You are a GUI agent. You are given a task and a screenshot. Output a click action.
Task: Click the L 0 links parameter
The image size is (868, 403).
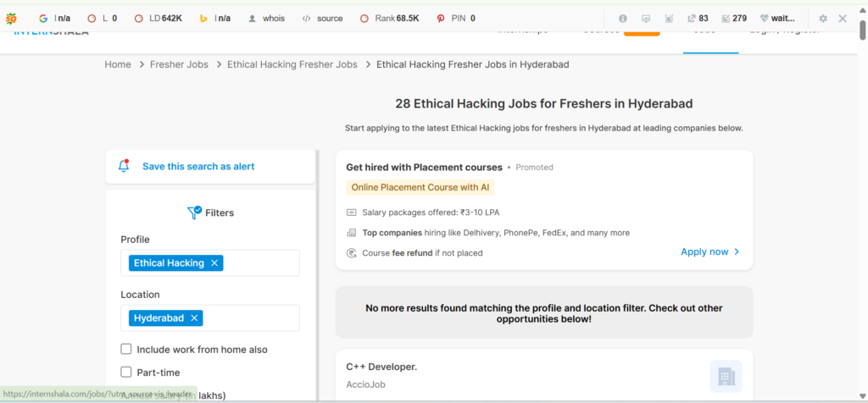tap(103, 19)
